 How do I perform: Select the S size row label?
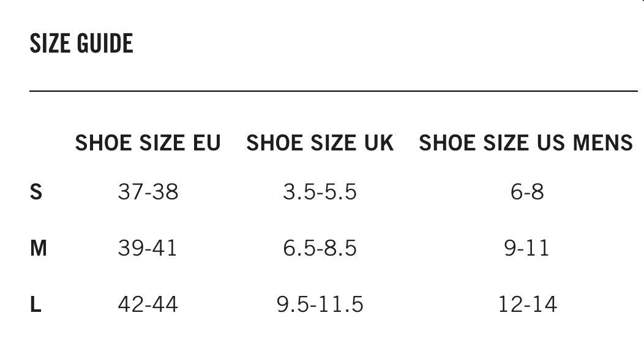tap(36, 192)
